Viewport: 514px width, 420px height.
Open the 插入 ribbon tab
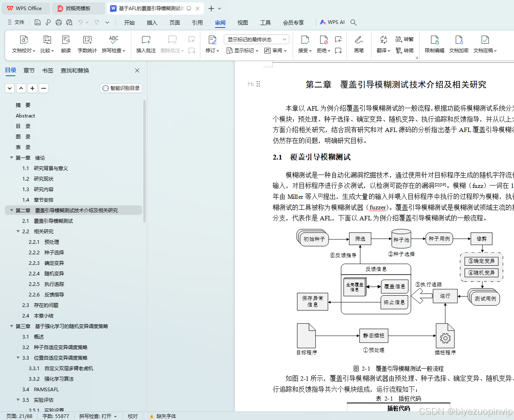tap(152, 23)
